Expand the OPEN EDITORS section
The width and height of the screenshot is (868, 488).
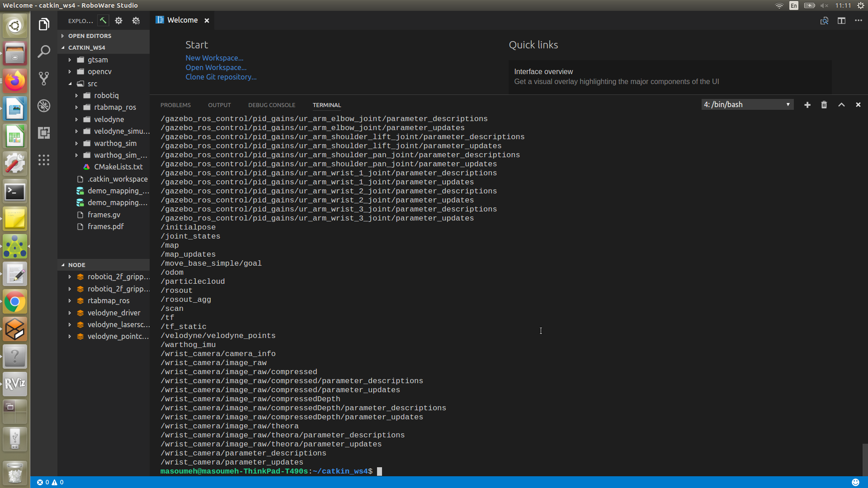pos(90,36)
